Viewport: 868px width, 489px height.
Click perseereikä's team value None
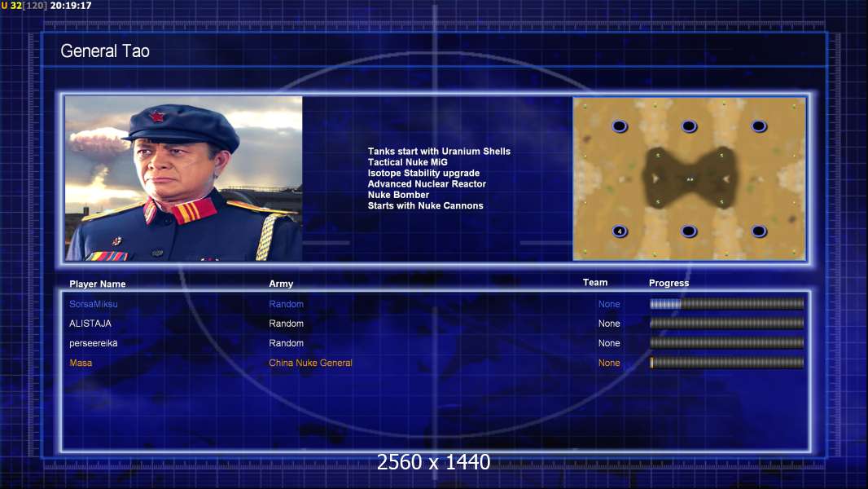[609, 343]
